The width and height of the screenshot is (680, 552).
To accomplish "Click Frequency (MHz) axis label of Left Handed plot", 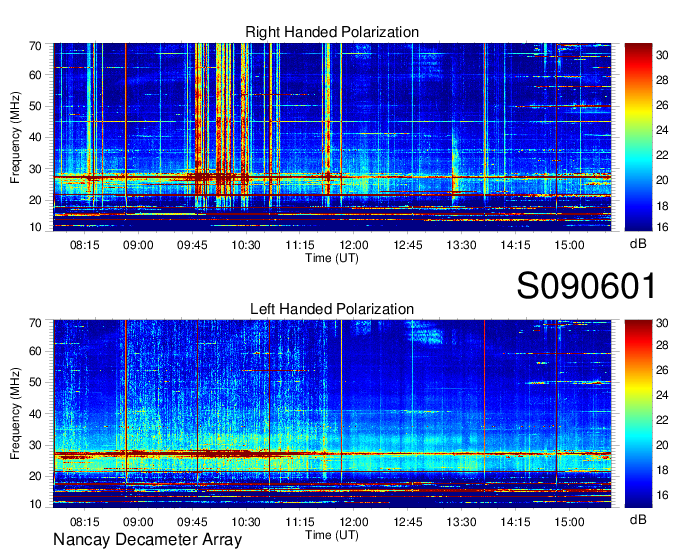I will pos(15,414).
